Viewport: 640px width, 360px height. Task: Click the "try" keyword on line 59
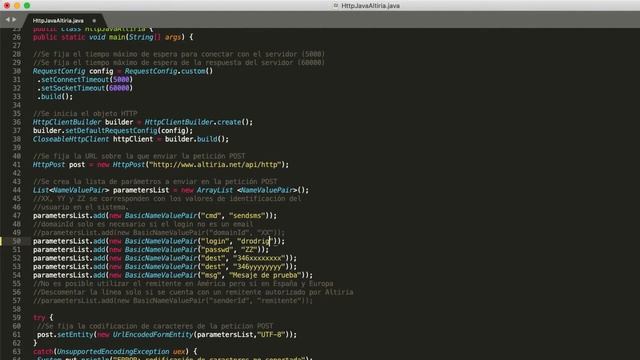point(39,318)
